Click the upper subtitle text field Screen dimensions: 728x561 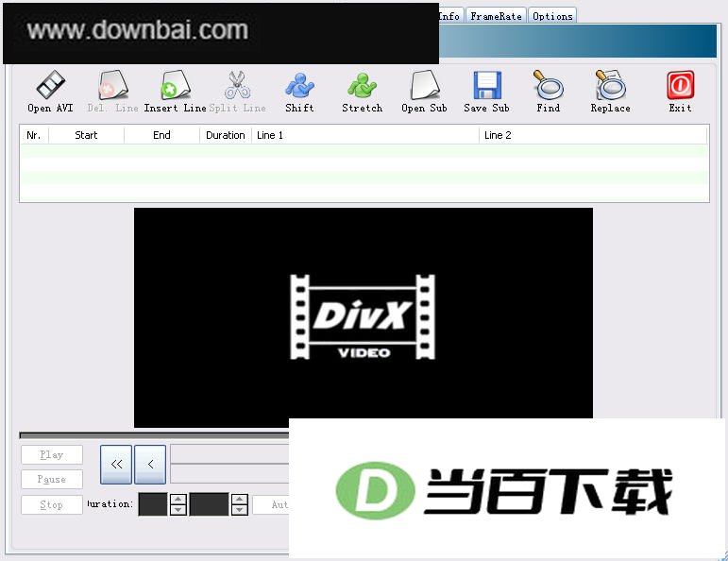229,453
